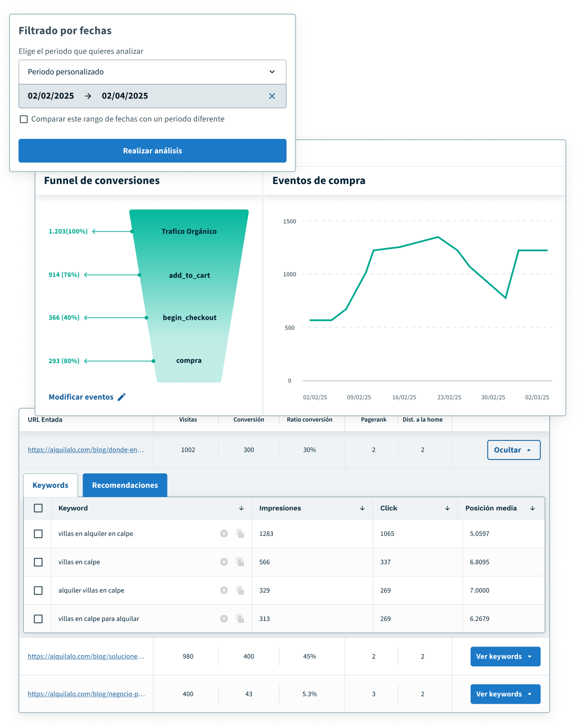Select the Keywords tab

50,485
